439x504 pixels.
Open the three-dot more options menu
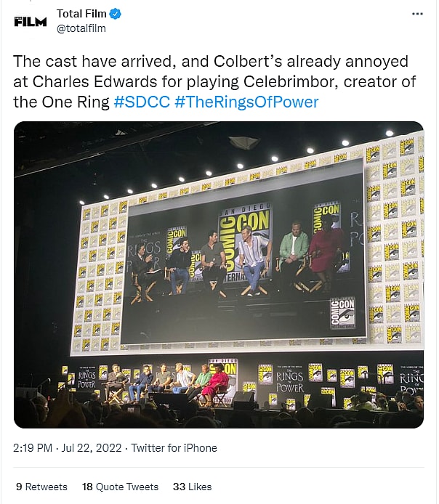[x=416, y=14]
